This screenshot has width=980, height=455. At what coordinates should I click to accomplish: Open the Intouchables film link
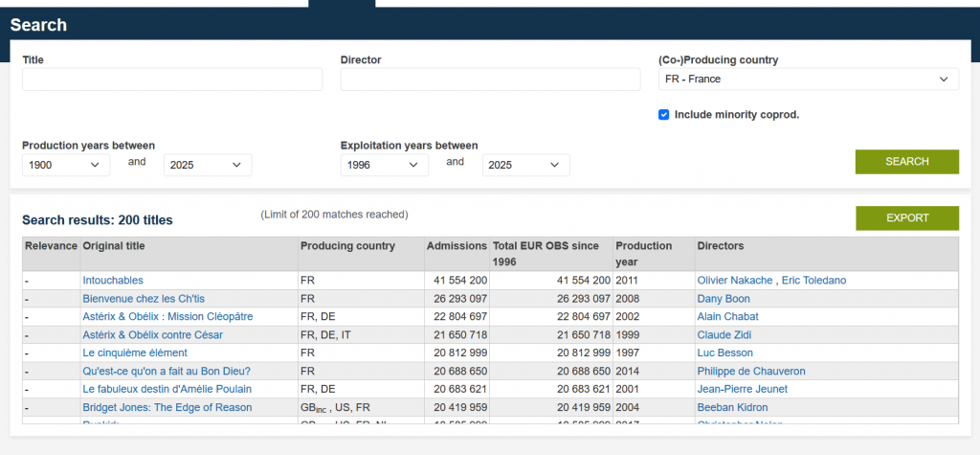113,281
